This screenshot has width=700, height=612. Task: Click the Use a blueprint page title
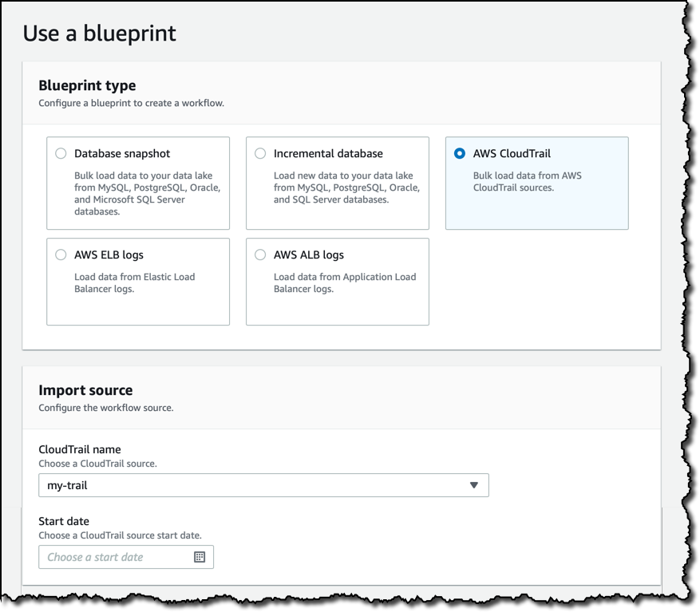tap(100, 34)
